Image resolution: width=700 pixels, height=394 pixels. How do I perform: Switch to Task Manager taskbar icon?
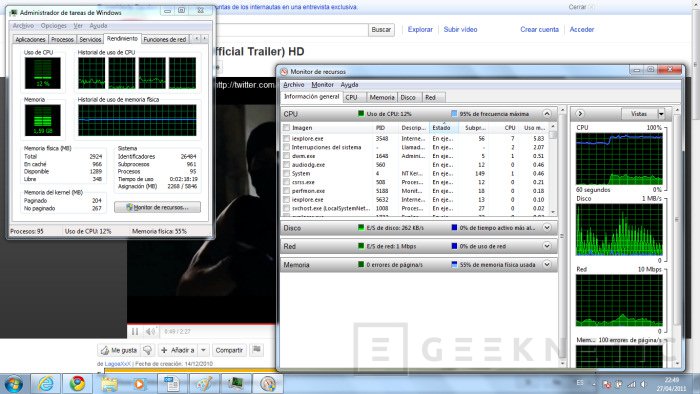coord(236,384)
